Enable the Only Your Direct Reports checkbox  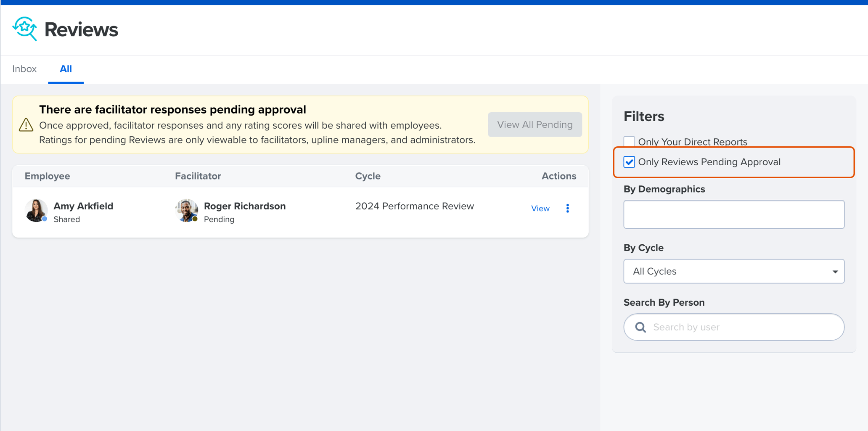coord(629,142)
